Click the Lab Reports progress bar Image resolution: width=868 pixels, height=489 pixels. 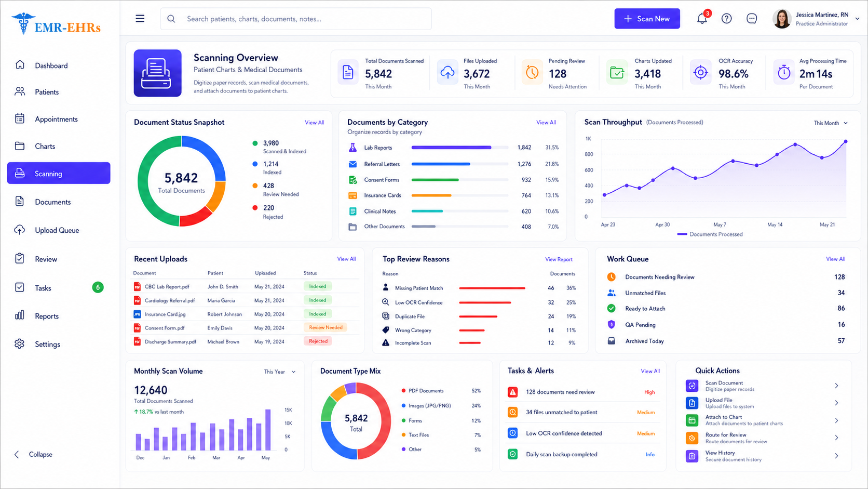(x=459, y=148)
